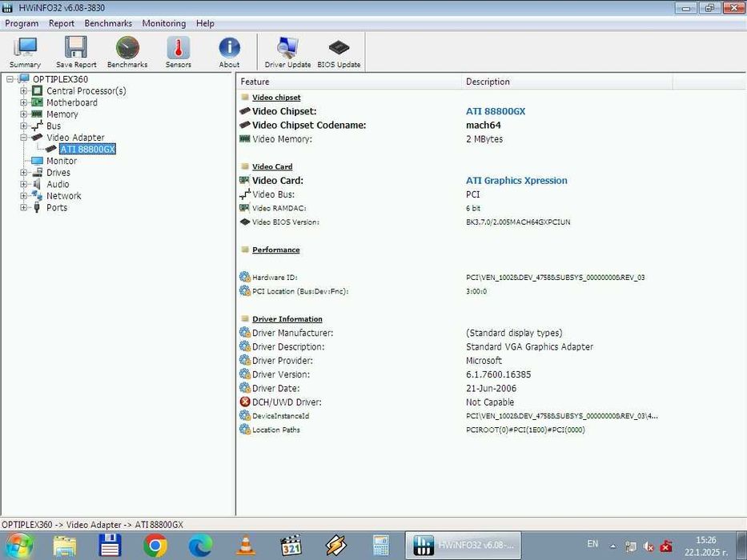Screen dimensions: 747x560
Task: Select Memory in the tree
Action: point(62,114)
